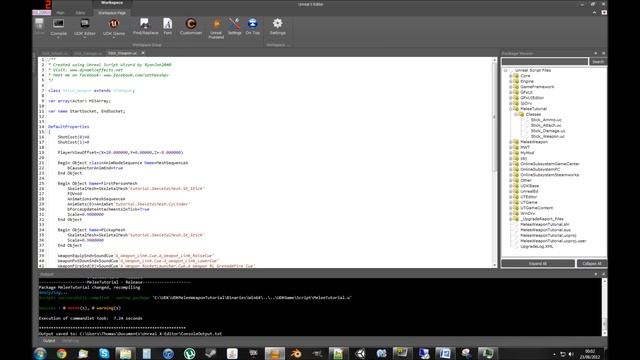640x360 pixels.
Task: Select Stick_Attach.uc in the tree
Action: click(546, 125)
